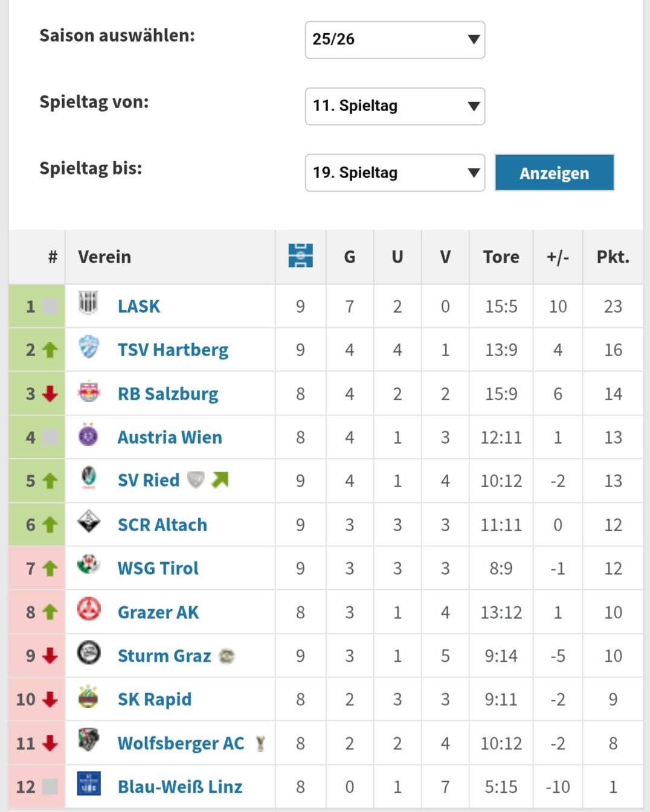Click the Verein column header
This screenshot has width=650, height=812.
tap(105, 257)
